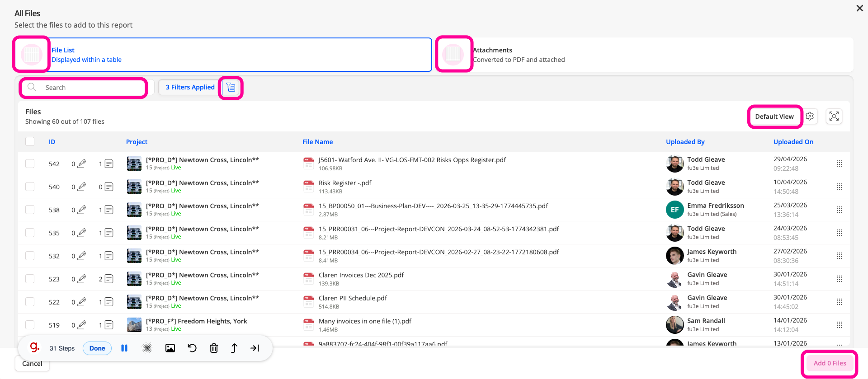Click the edit pencil icon in row 542
Viewport: 868px width, 379px height.
click(81, 164)
